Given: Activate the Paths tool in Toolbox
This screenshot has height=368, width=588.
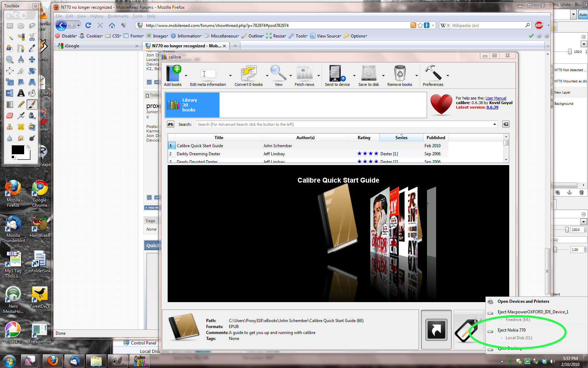Looking at the screenshot, I should tap(21, 48).
